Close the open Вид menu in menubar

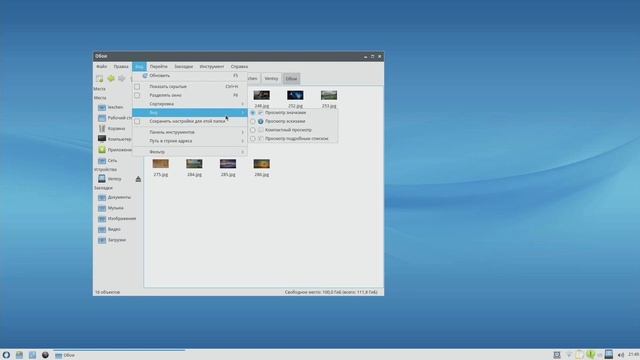[x=139, y=67]
